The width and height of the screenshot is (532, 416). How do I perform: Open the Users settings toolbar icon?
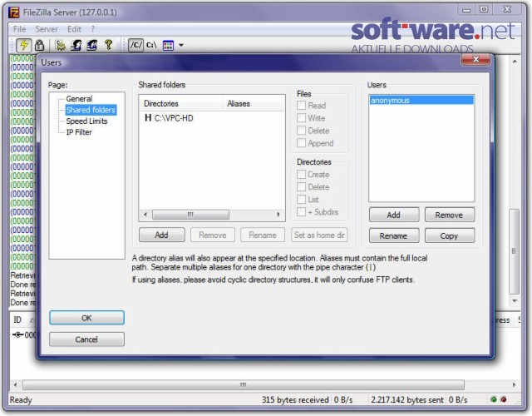pyautogui.click(x=76, y=45)
